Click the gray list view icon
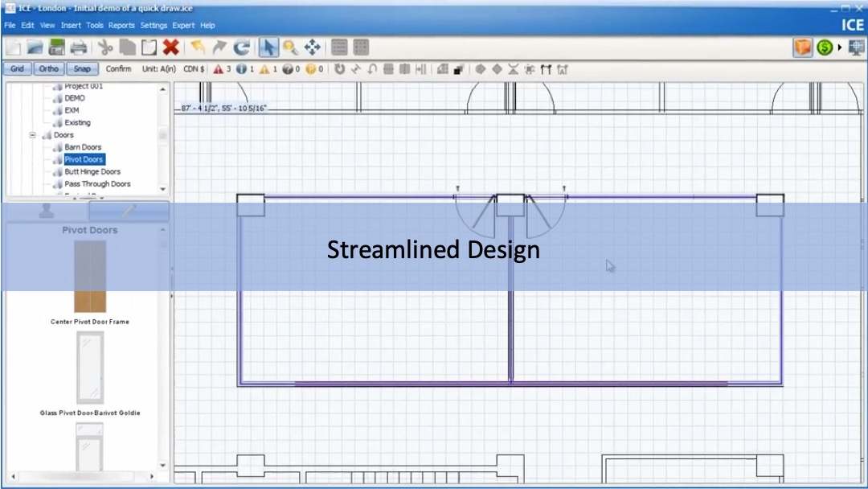Viewport: 868px width, 489px height. (339, 47)
